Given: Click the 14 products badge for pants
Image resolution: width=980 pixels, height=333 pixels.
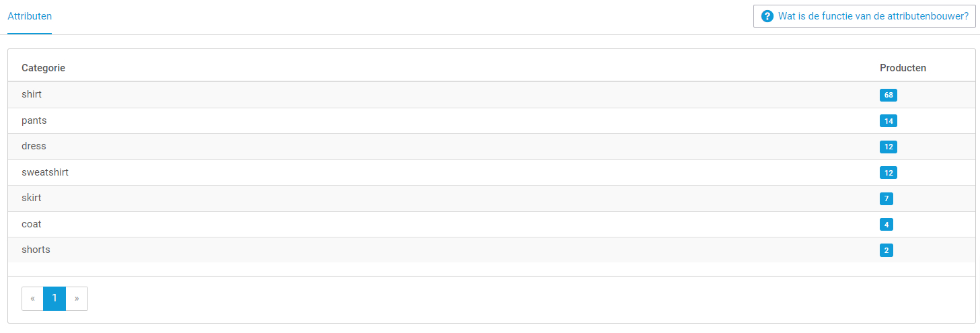Looking at the screenshot, I should point(888,121).
